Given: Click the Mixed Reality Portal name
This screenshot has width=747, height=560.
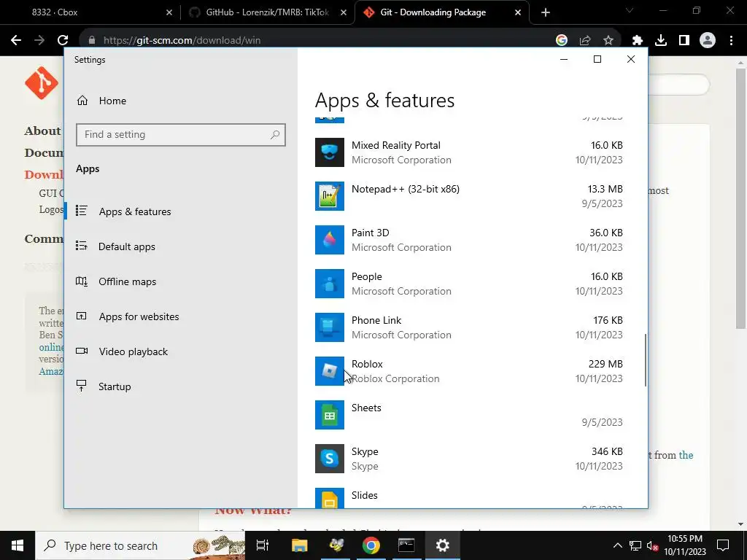Looking at the screenshot, I should [x=396, y=145].
